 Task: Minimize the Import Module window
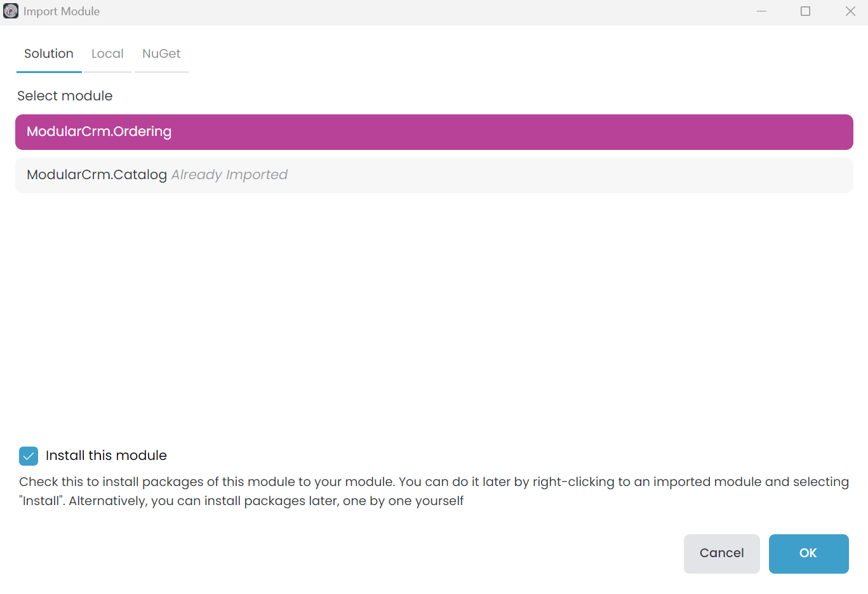tap(761, 11)
